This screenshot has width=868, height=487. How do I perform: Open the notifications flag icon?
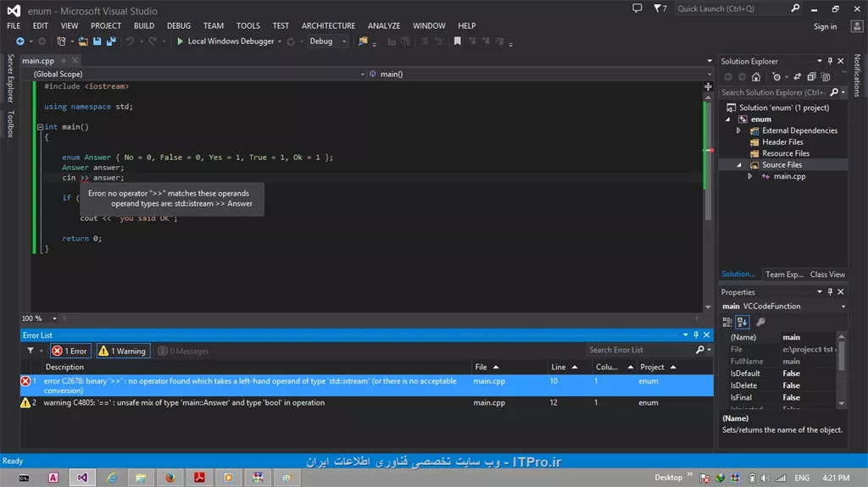pyautogui.click(x=657, y=8)
